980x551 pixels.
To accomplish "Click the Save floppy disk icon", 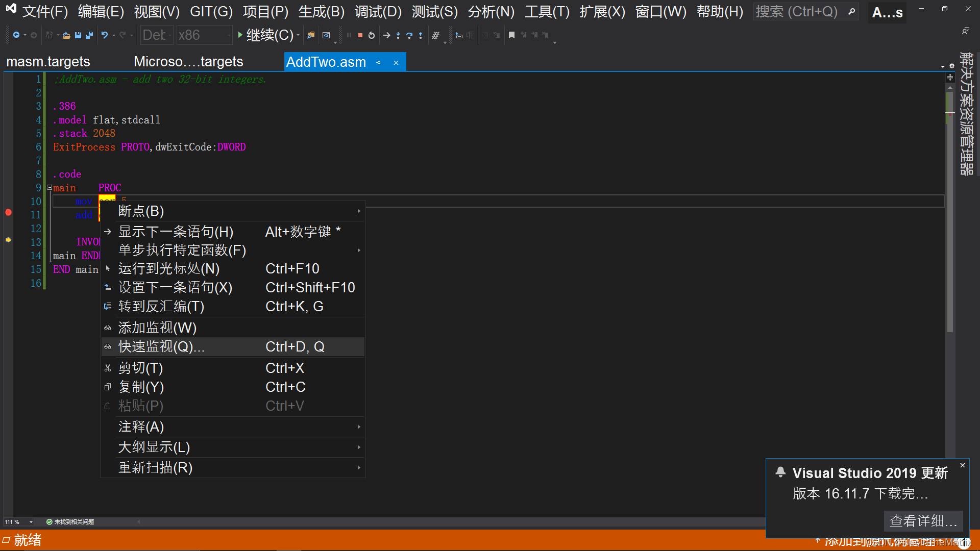I will (x=78, y=35).
